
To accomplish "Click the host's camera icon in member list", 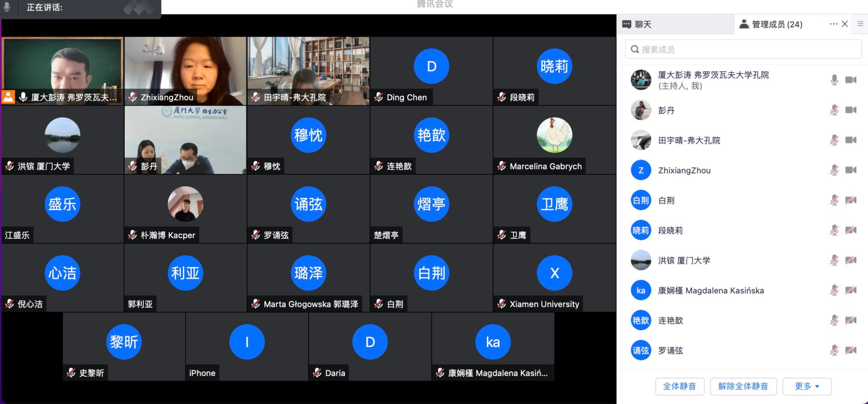I will (x=851, y=80).
